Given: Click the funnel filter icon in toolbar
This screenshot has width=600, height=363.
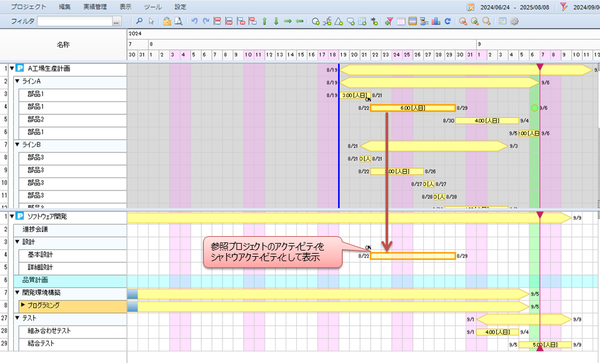Looking at the screenshot, I should tap(389, 21).
